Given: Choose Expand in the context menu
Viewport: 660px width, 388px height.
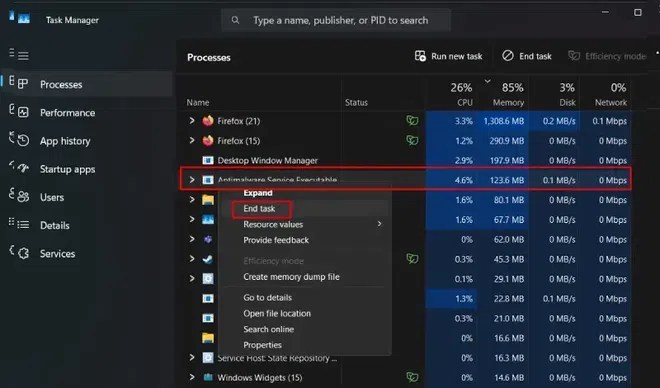Looking at the screenshot, I should pyautogui.click(x=258, y=193).
